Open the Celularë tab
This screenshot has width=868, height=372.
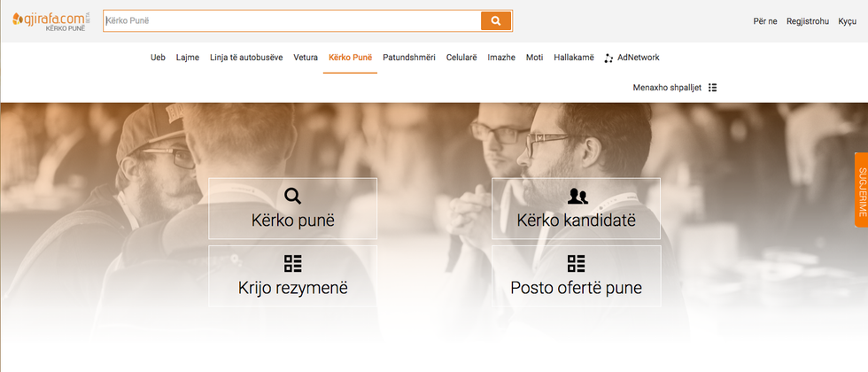click(x=461, y=58)
